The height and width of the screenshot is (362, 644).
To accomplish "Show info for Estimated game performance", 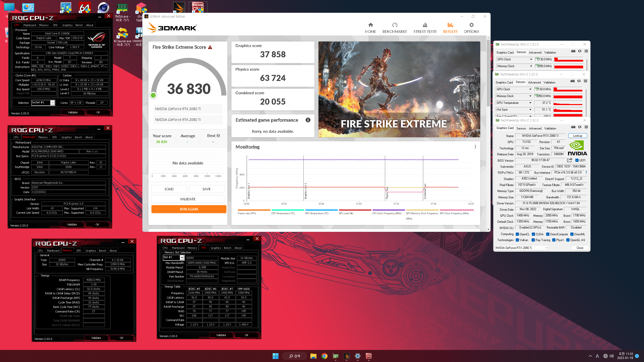I will pos(308,120).
